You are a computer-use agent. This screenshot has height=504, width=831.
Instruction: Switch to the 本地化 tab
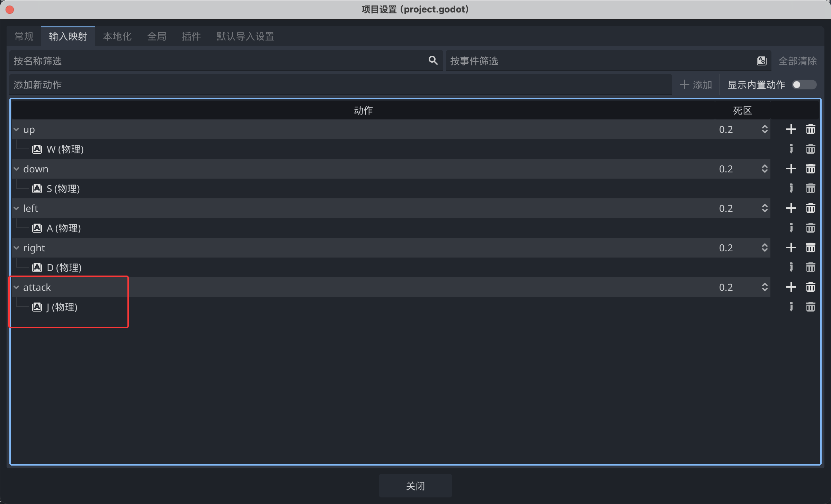[117, 36]
